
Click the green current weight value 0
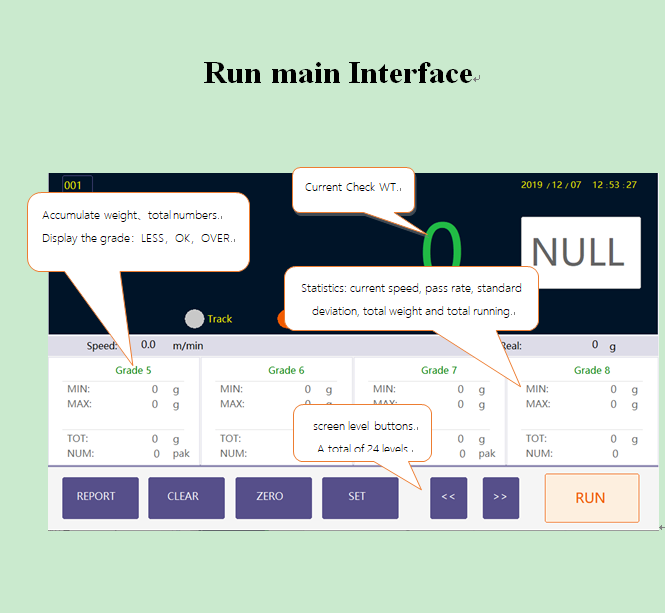[442, 244]
